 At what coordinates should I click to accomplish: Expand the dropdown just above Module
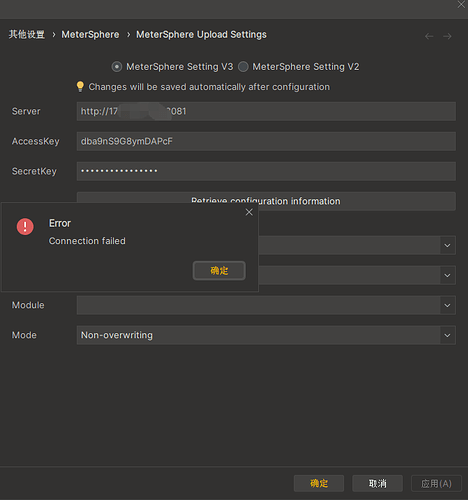pyautogui.click(x=447, y=275)
